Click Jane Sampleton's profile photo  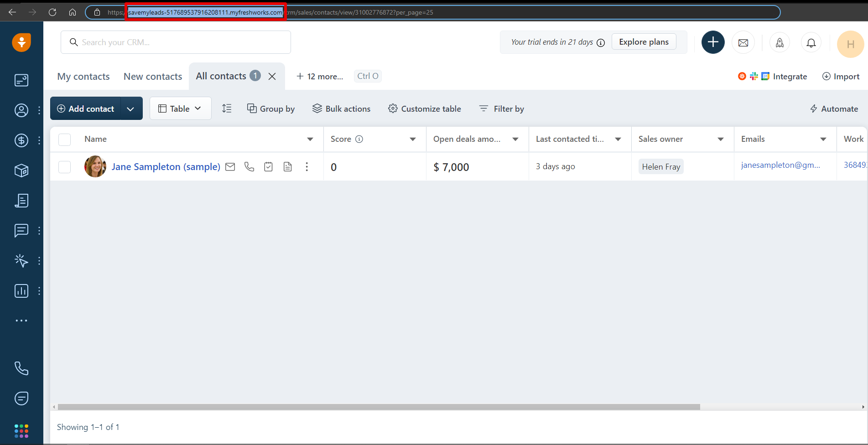(95, 166)
